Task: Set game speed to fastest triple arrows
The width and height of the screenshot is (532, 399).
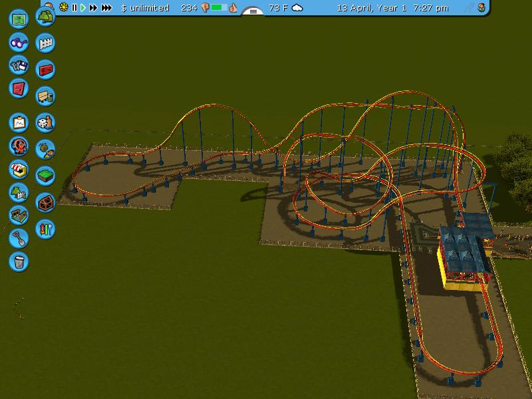Action: point(106,8)
